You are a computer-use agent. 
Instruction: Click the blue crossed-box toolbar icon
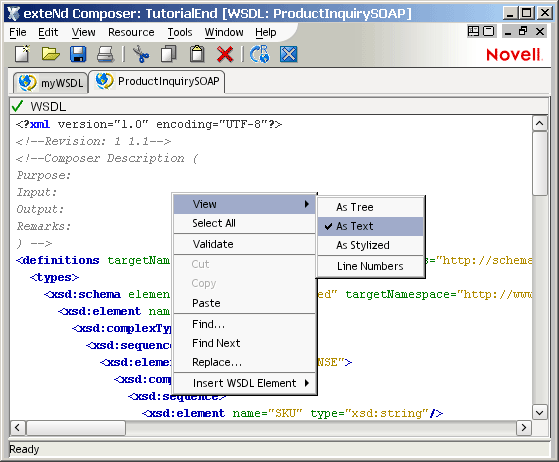(288, 54)
